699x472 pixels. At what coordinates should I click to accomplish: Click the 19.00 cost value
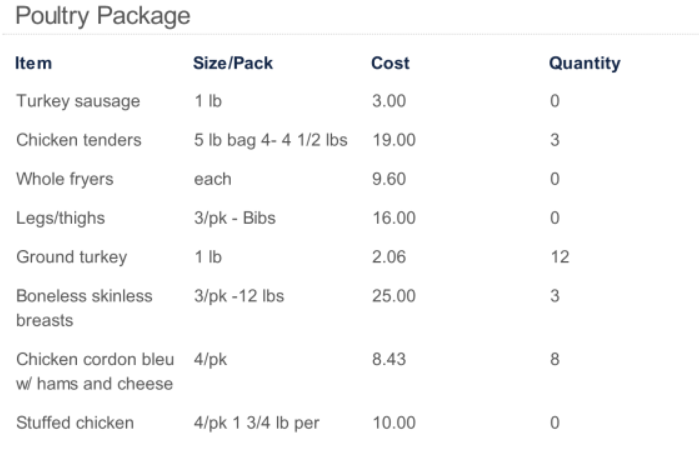click(x=390, y=141)
